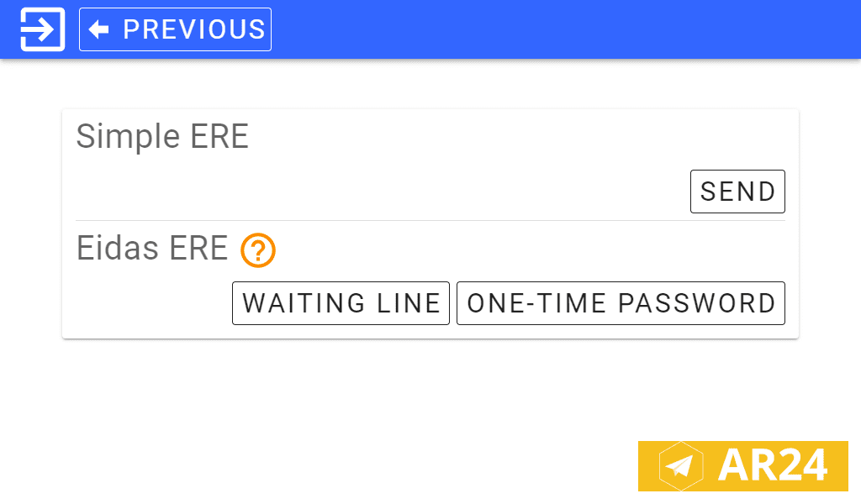Select ONE-TIME PASSWORD for Eidas ERE
The height and width of the screenshot is (504, 861).
[x=621, y=303]
